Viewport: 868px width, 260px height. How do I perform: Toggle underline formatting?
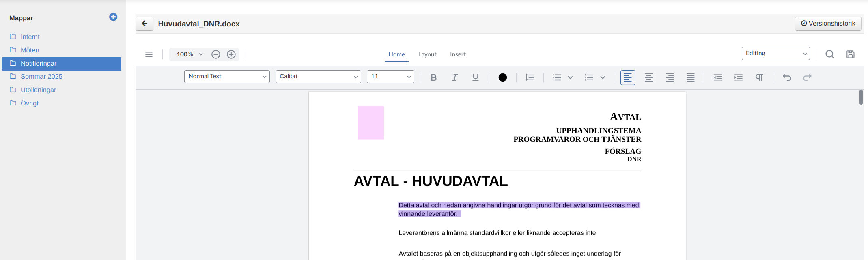tap(476, 77)
